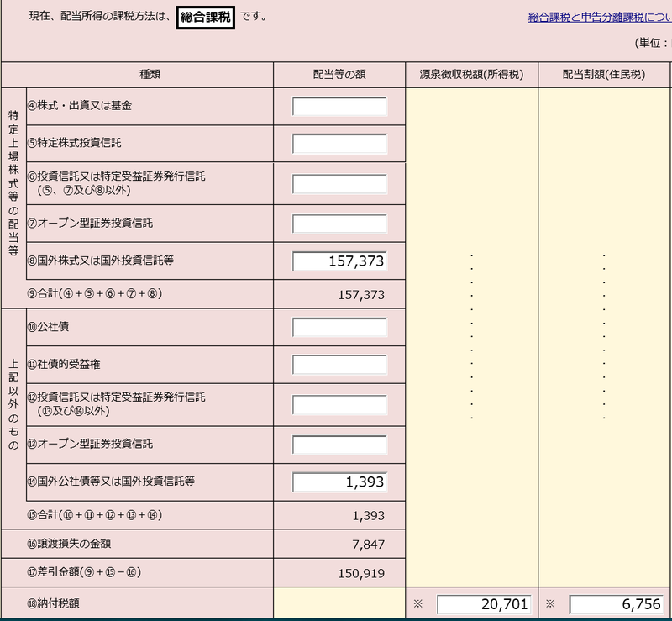Click the ⑦オープン型証券投資信託 amount field
Image resolution: width=672 pixels, height=621 pixels.
point(339,224)
